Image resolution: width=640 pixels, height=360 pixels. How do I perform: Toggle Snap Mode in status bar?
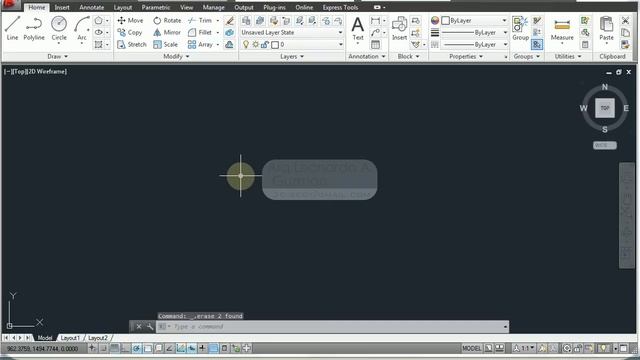[104, 348]
